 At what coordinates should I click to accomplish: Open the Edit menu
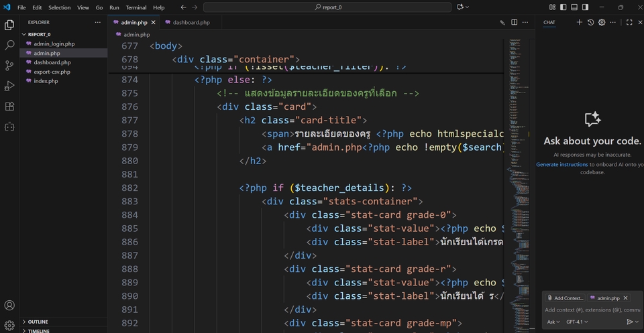point(37,7)
